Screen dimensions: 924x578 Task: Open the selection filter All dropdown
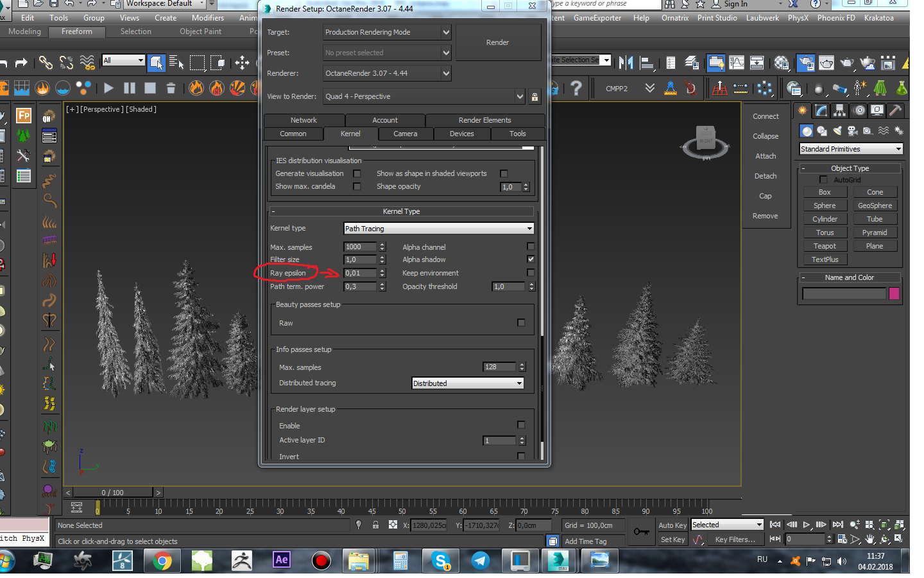123,60
